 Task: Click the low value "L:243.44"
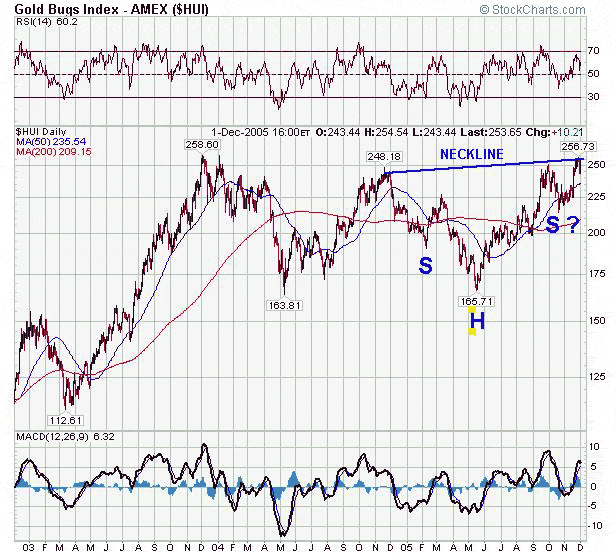click(434, 132)
